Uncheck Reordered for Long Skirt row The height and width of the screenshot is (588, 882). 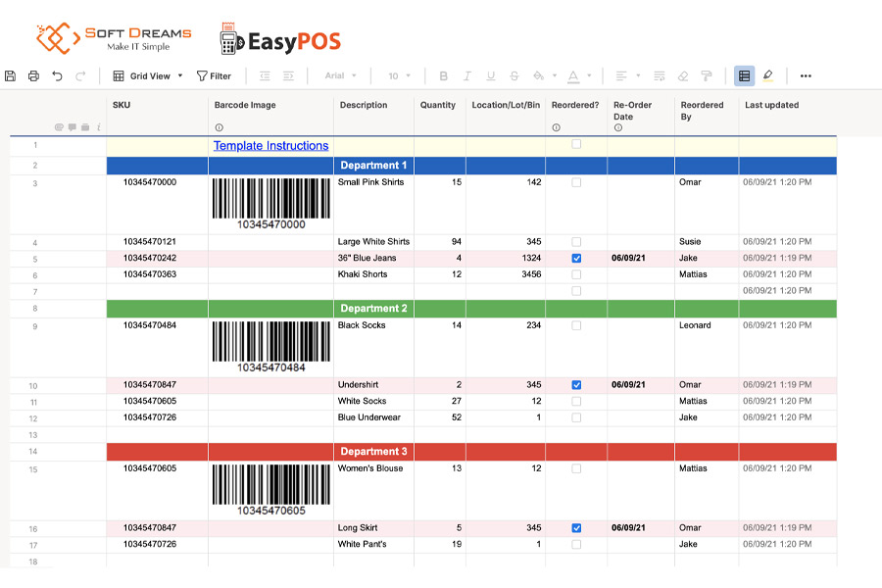click(x=575, y=527)
